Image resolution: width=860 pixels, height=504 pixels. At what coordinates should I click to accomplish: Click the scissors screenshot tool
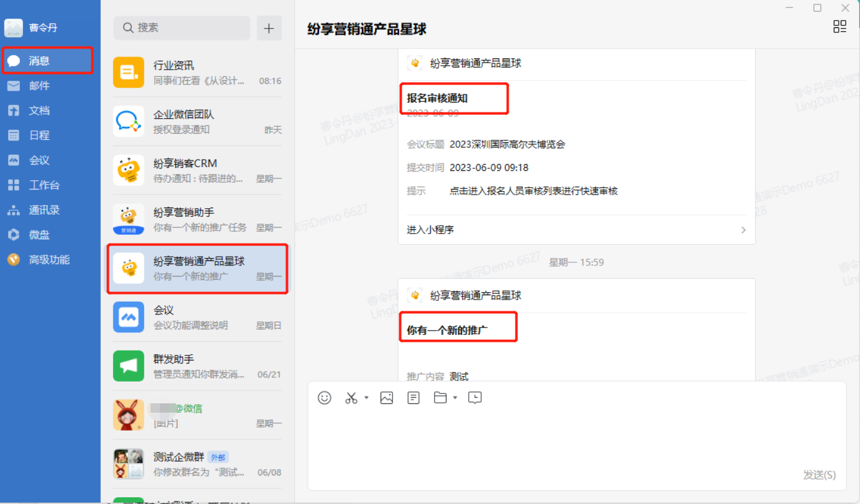point(351,398)
